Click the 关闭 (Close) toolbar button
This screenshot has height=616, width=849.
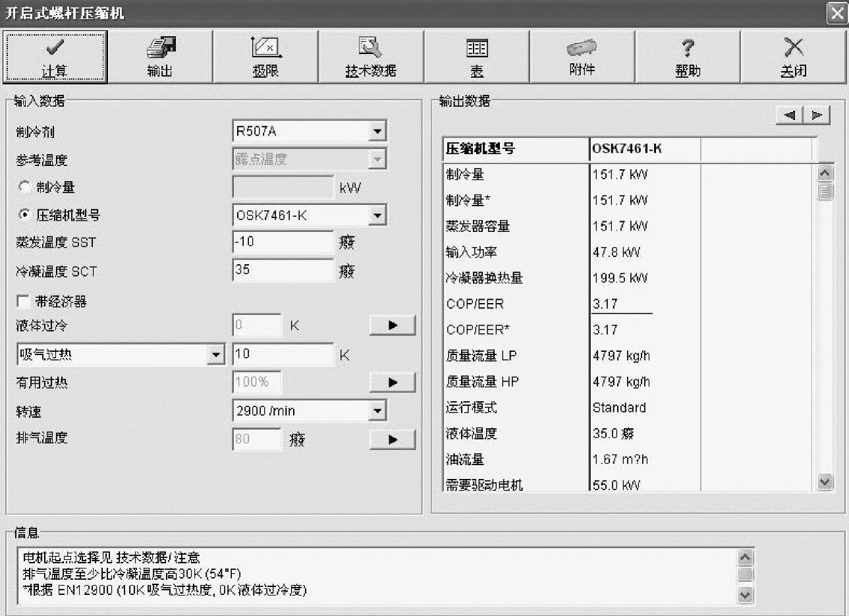pos(794,57)
